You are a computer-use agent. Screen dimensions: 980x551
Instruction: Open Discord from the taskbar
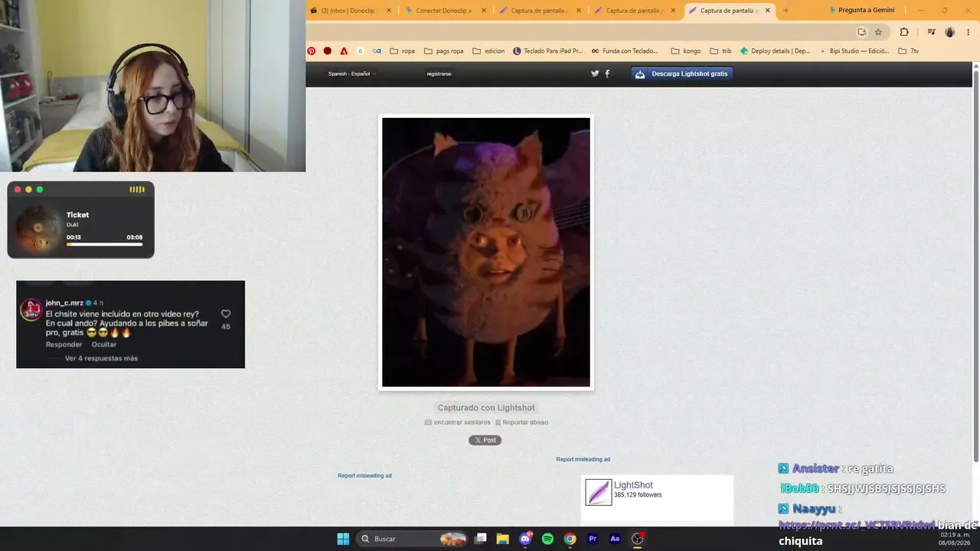coord(525,539)
